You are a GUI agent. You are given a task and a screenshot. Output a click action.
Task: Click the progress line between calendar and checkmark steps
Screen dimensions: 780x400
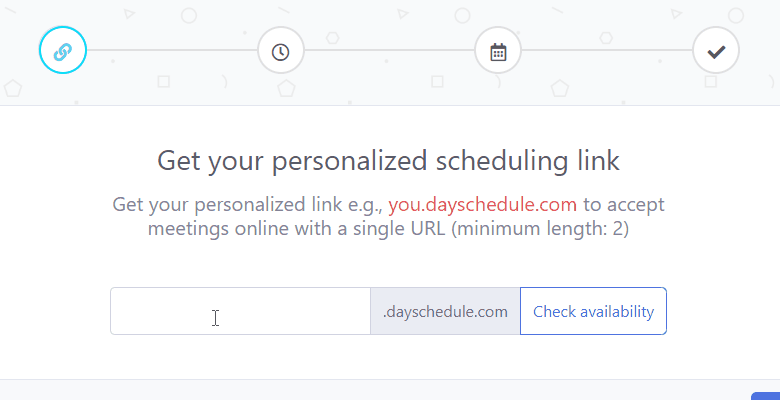[x=607, y=50]
